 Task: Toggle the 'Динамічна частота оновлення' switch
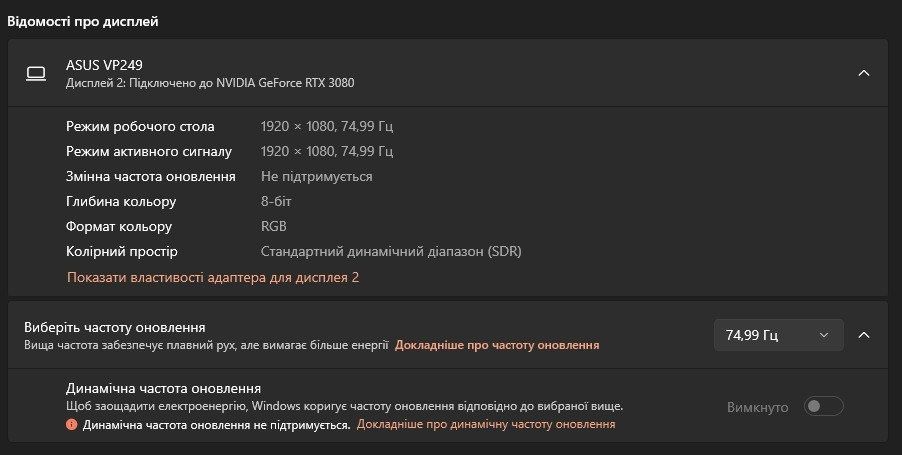[824, 406]
